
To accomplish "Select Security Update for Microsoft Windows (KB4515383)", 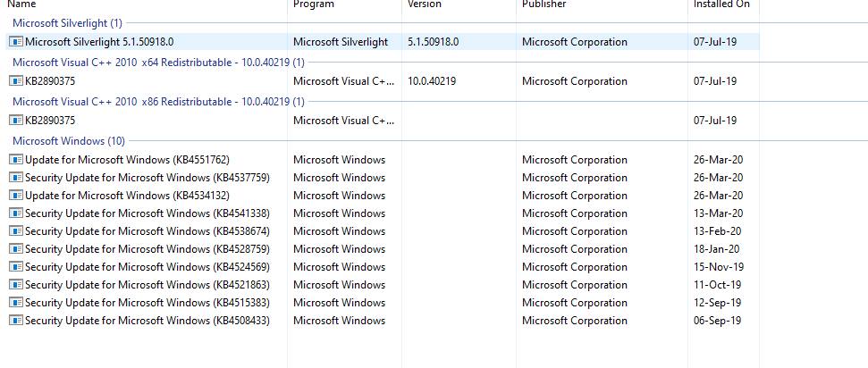I will [147, 303].
